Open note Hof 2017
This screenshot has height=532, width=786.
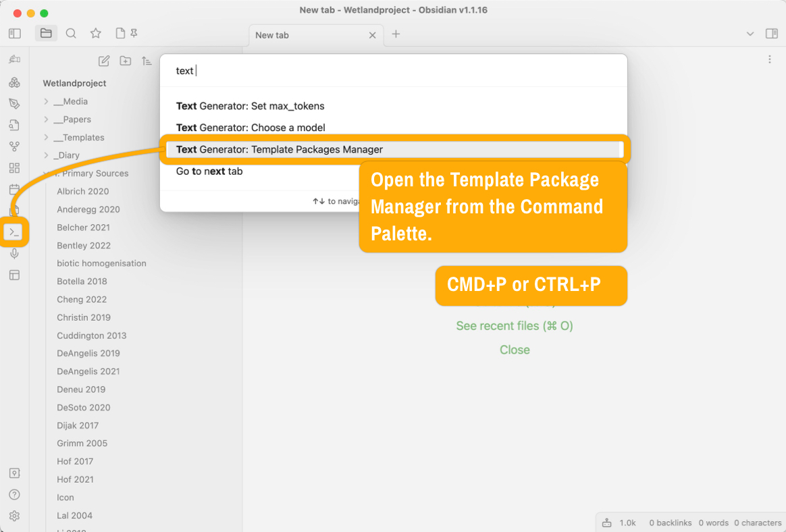coord(75,461)
